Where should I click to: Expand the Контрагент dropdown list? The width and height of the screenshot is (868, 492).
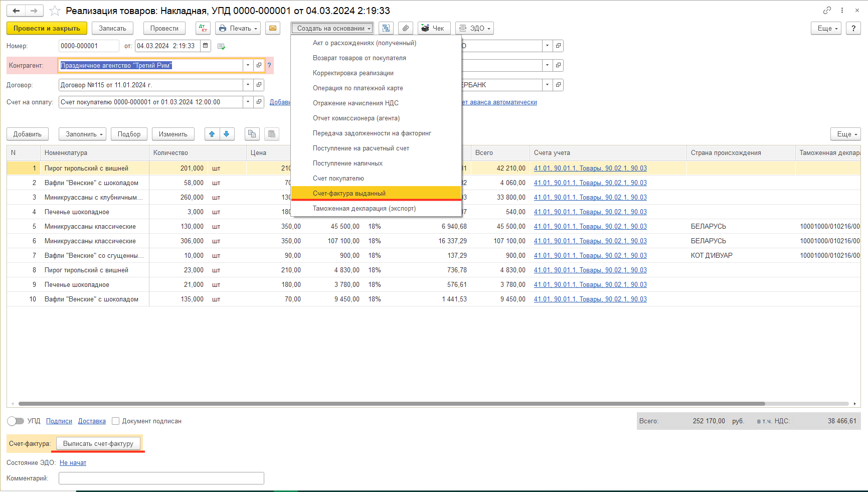coord(248,65)
